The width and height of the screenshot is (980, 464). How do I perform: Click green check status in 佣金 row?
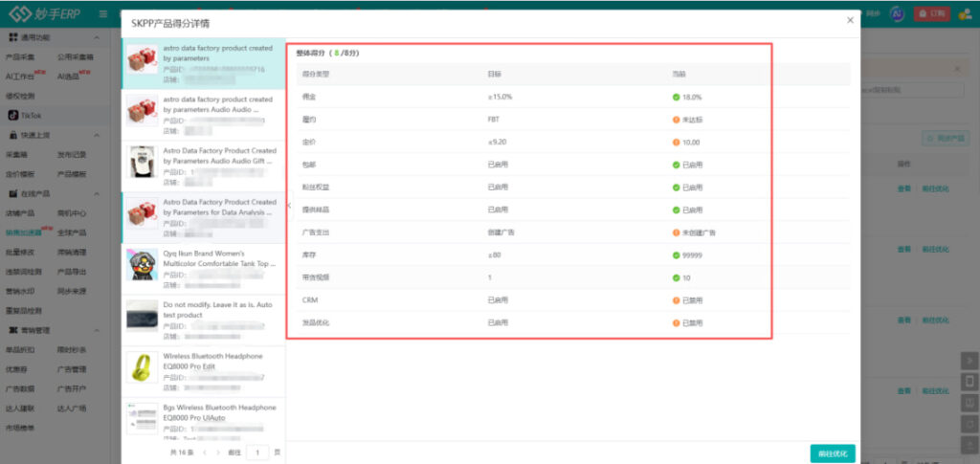676,97
